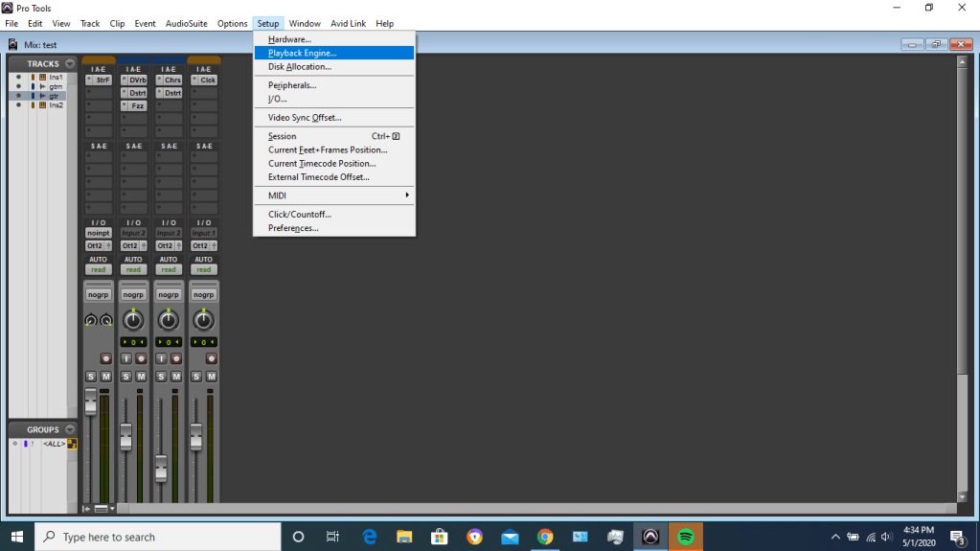This screenshot has height=551, width=980.
Task: Mute the second mixer channel
Action: click(141, 377)
